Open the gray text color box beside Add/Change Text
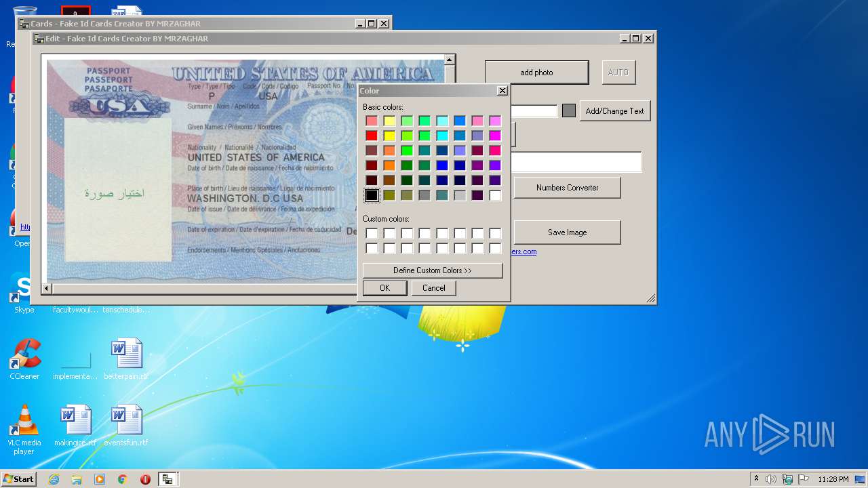868x488 pixels. click(569, 110)
